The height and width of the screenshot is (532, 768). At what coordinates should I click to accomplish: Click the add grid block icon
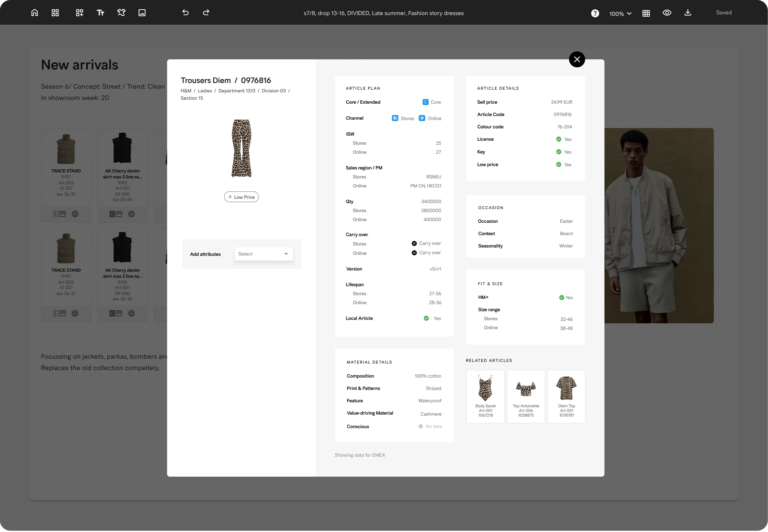(x=79, y=13)
